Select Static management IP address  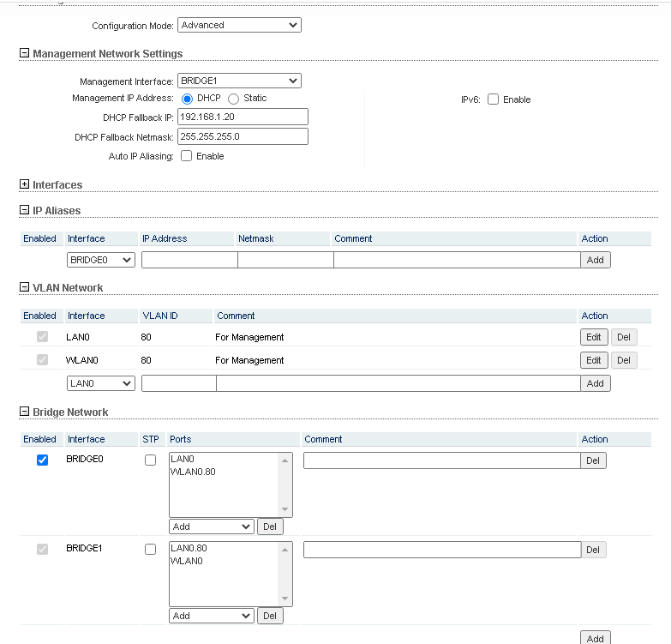[x=233, y=99]
